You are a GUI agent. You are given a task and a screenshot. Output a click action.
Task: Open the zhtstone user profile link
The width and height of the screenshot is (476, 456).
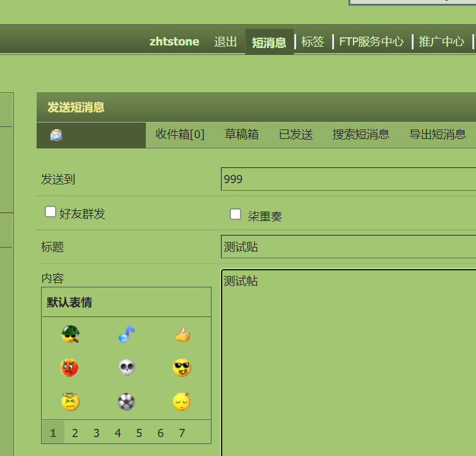[x=174, y=41]
